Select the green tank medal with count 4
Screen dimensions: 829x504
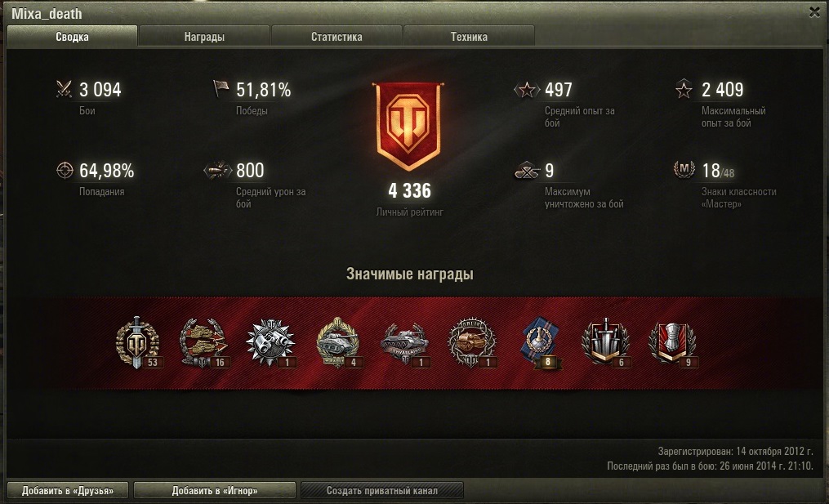[x=338, y=343]
